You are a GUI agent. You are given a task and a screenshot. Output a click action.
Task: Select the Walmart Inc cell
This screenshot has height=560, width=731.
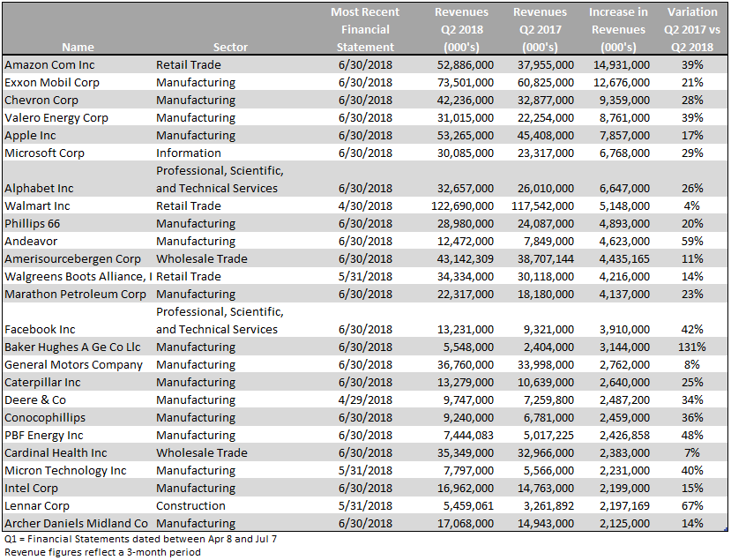tap(37, 206)
